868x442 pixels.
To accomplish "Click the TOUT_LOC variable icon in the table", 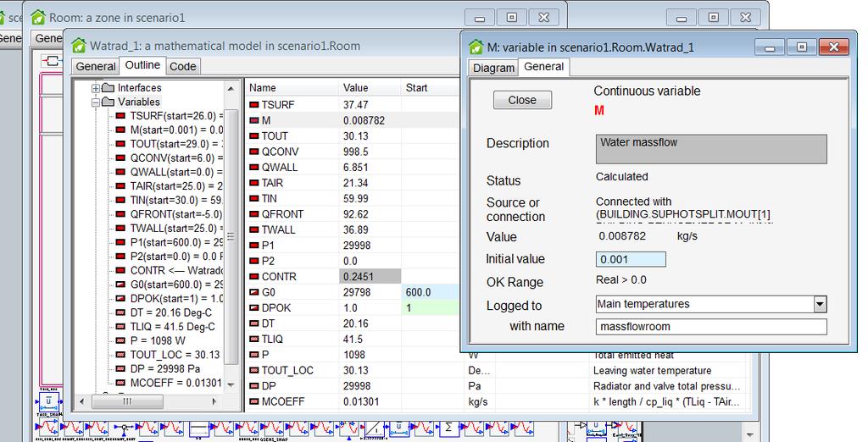I will coord(254,370).
